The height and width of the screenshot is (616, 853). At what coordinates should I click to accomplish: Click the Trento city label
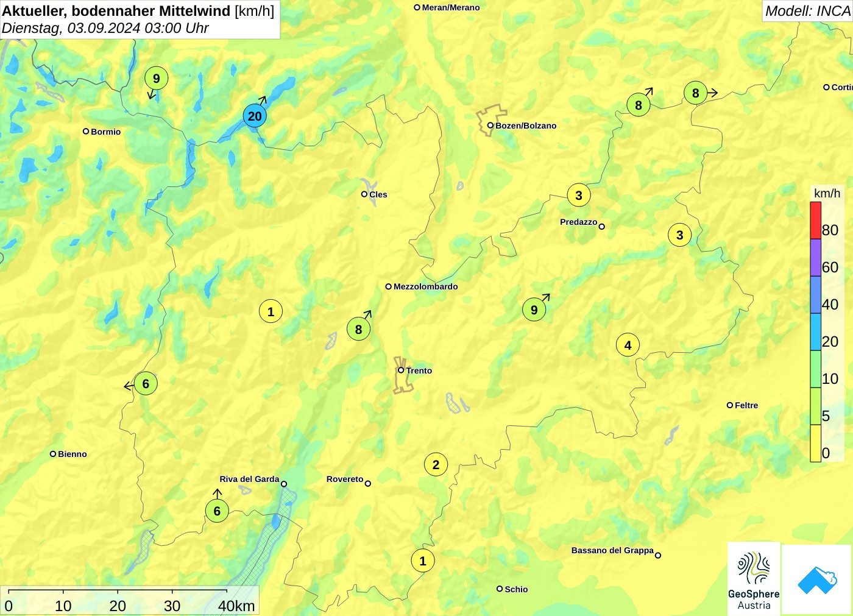point(419,370)
